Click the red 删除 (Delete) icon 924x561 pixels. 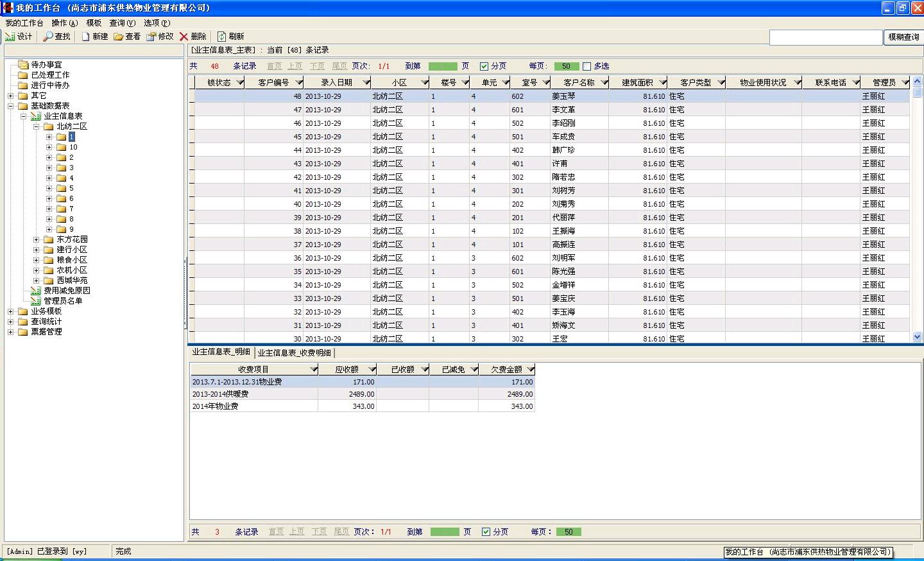(184, 37)
